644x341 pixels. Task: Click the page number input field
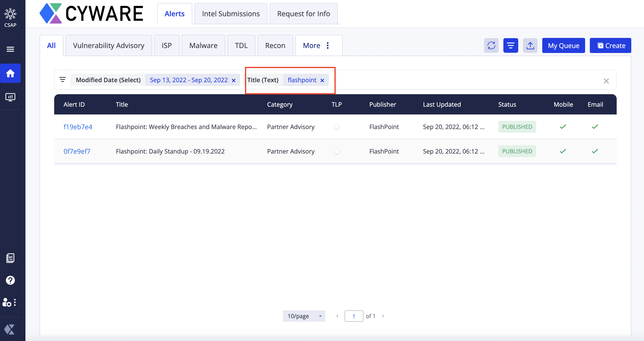[x=354, y=316]
